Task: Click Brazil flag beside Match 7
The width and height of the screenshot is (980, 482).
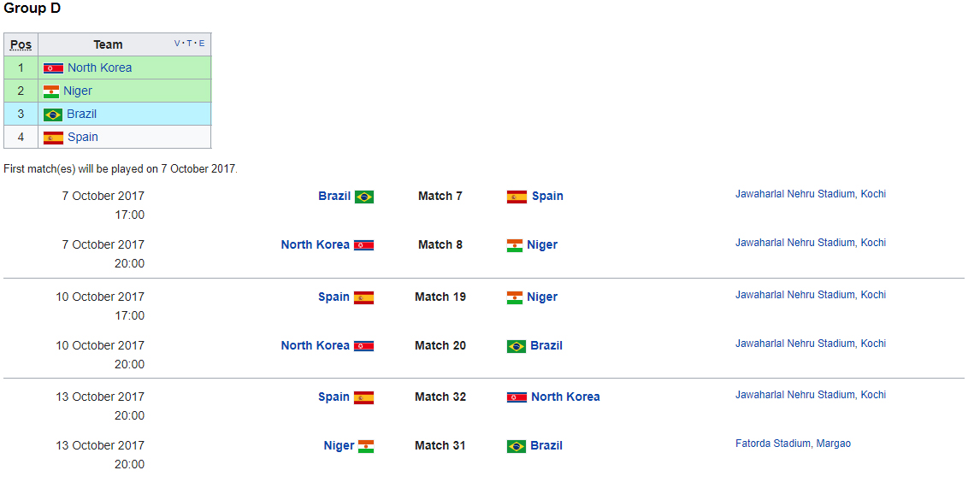Action: point(363,197)
